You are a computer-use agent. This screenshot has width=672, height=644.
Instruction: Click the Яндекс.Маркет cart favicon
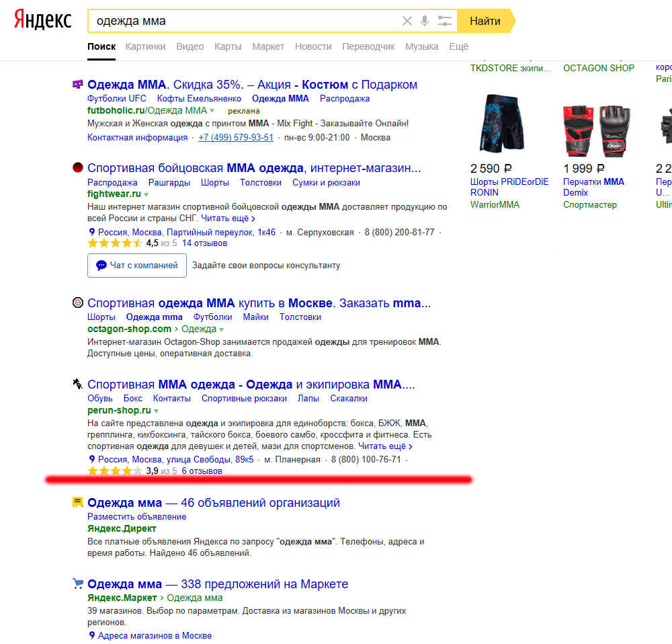pyautogui.click(x=77, y=583)
